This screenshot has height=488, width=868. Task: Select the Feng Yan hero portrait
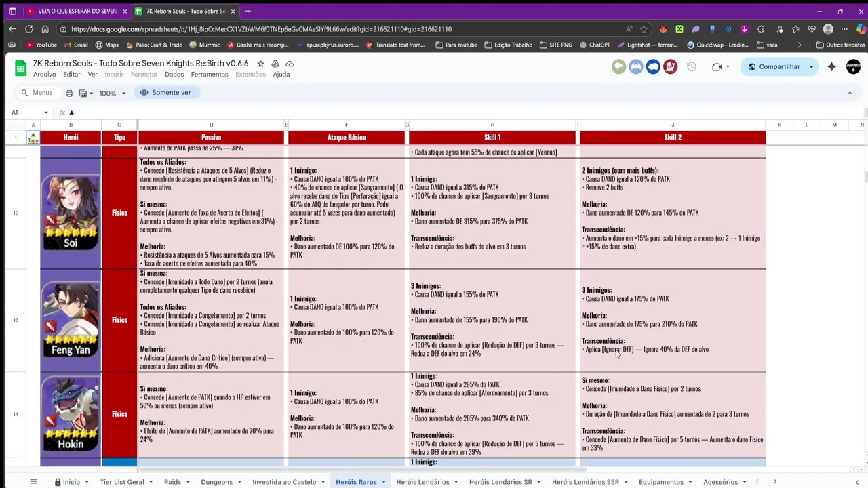[71, 320]
